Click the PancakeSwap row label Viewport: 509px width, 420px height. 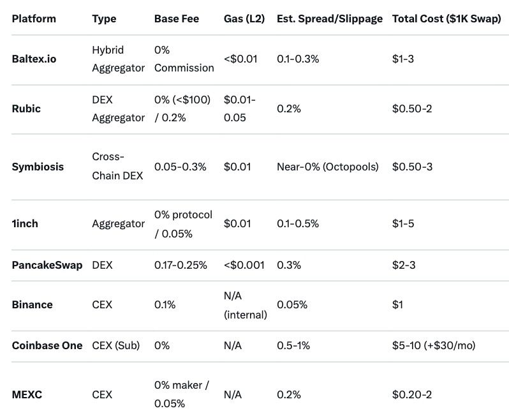tap(47, 265)
